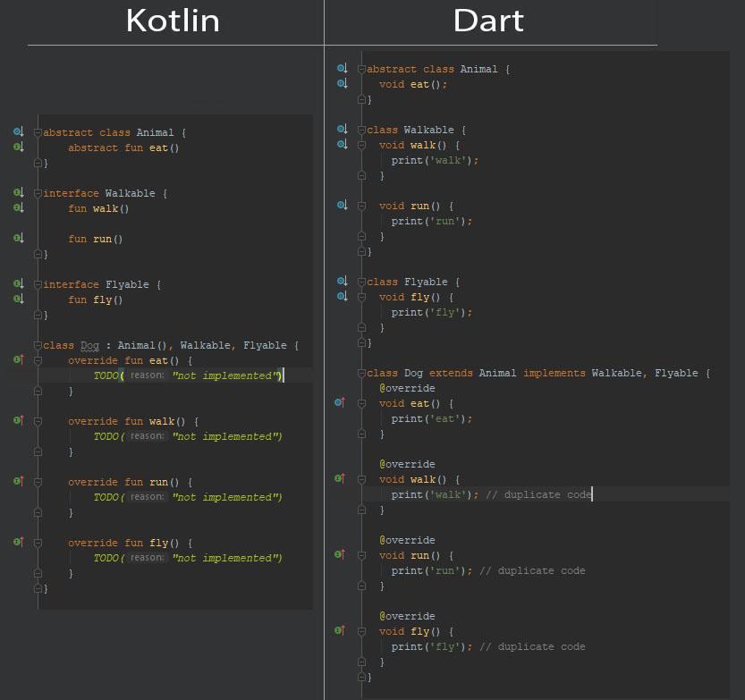Click 'Walkable,' in Kotlin Dog class declaration
The width and height of the screenshot is (745, 700).
(x=207, y=345)
